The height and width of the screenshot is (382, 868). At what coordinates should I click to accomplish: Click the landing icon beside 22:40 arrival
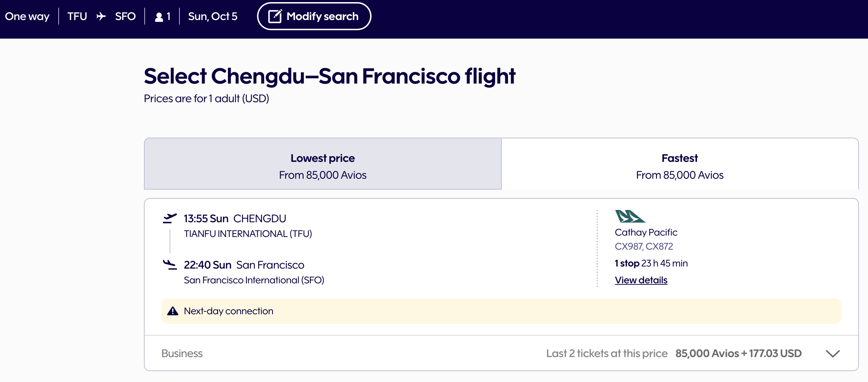click(x=170, y=265)
